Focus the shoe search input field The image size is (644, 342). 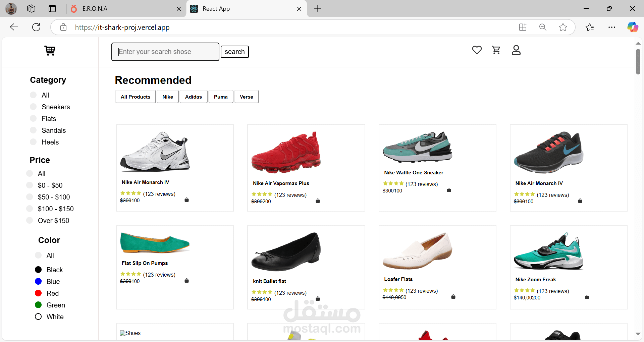[x=165, y=52]
